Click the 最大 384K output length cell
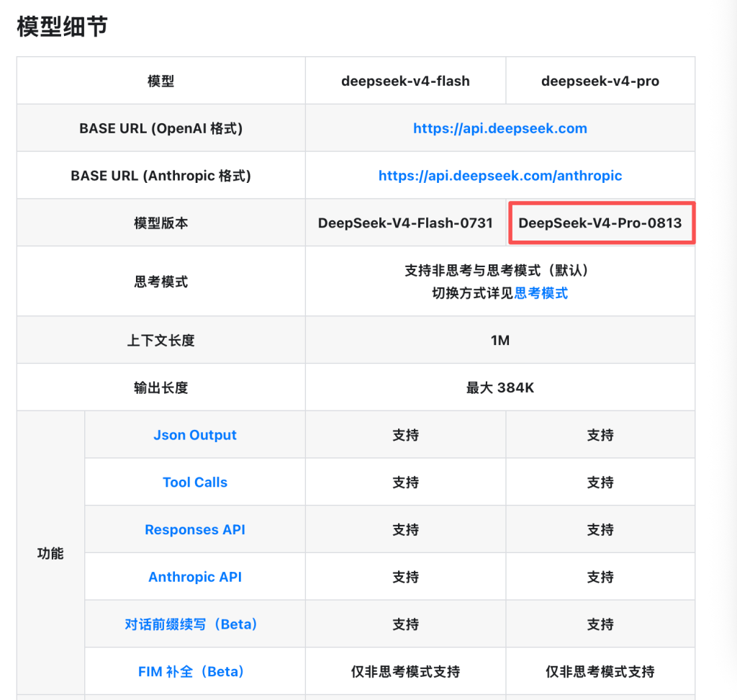The height and width of the screenshot is (700, 737). [x=500, y=387]
